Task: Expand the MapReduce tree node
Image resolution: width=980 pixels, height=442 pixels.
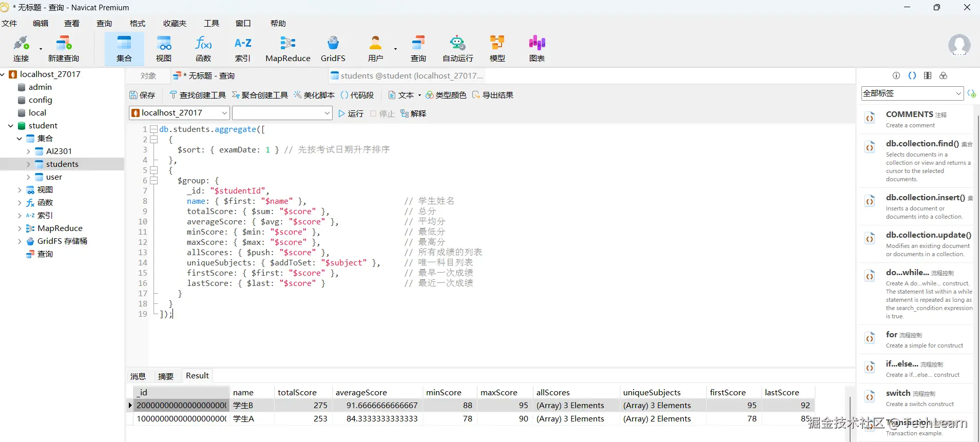Action: 20,228
